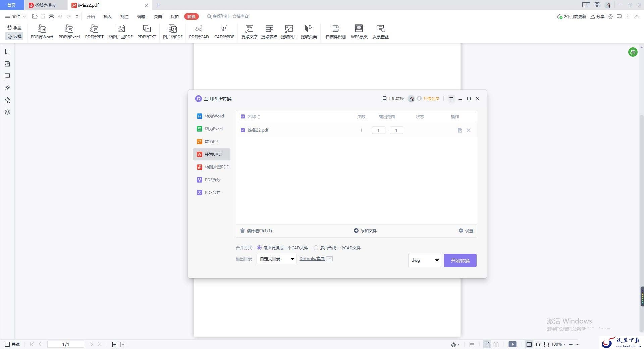Click the end page number field for 姓名22.pdf

click(396, 130)
